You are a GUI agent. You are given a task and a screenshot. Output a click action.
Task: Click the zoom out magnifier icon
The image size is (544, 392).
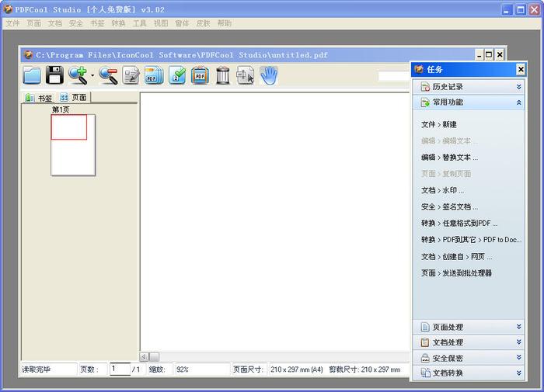click(x=108, y=75)
